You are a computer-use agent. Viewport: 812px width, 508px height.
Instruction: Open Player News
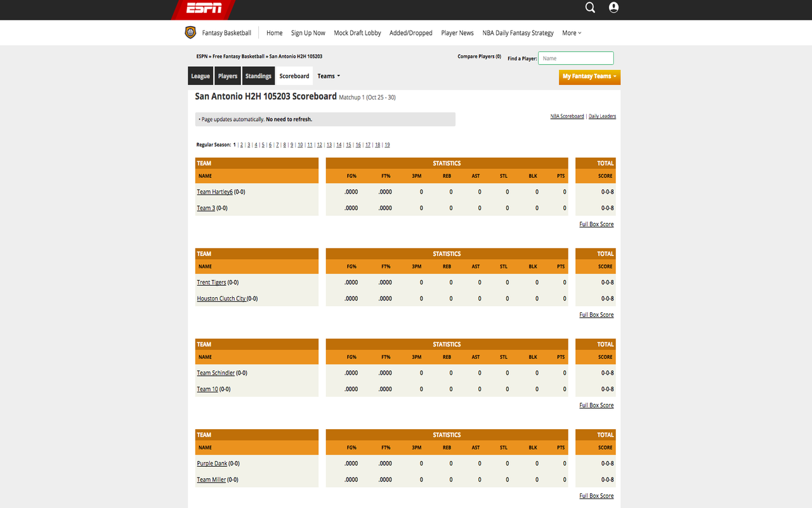coord(457,33)
